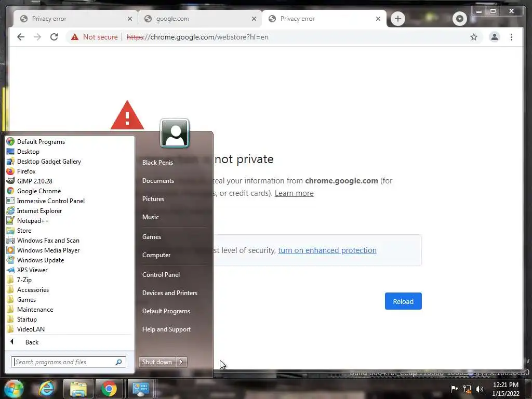The width and height of the screenshot is (532, 399).
Task: Open Music from the Start menu
Action: coord(150,217)
